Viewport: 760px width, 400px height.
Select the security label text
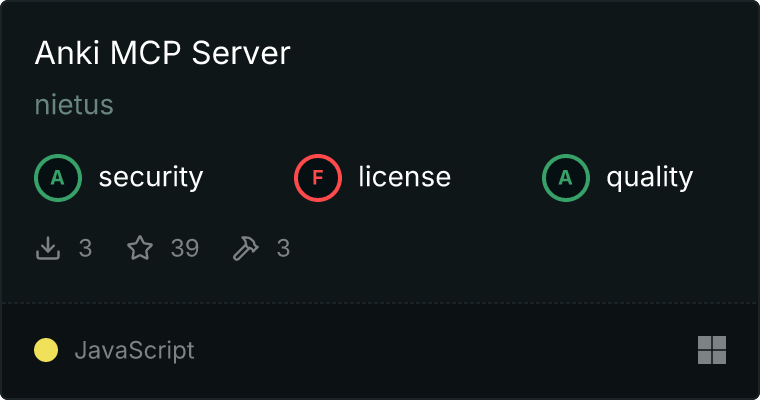pos(150,178)
